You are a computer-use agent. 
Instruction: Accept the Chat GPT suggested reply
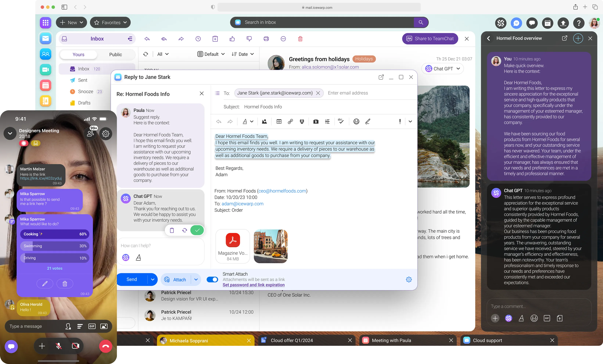[197, 230]
